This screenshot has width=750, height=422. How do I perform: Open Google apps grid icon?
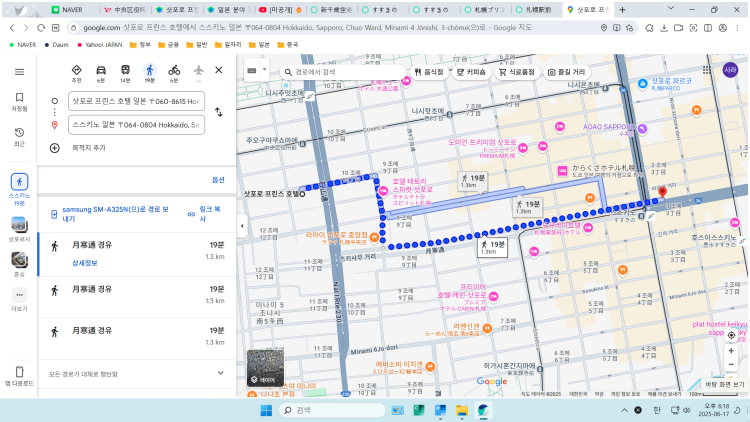706,70
